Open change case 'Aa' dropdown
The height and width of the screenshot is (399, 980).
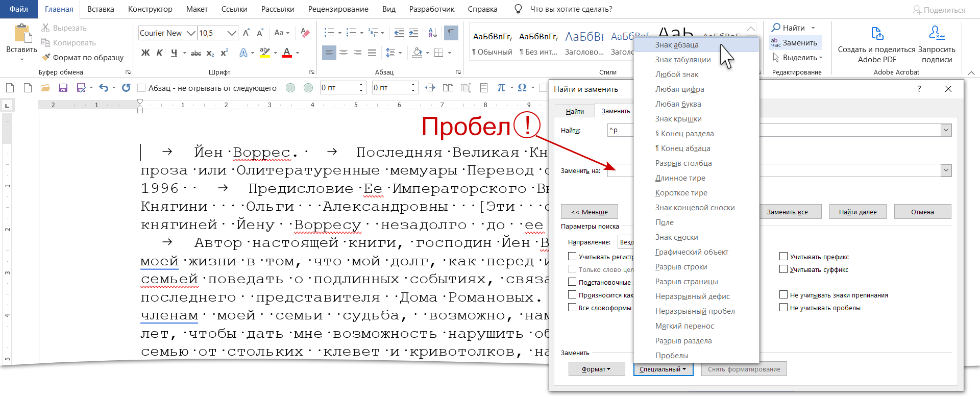point(282,33)
